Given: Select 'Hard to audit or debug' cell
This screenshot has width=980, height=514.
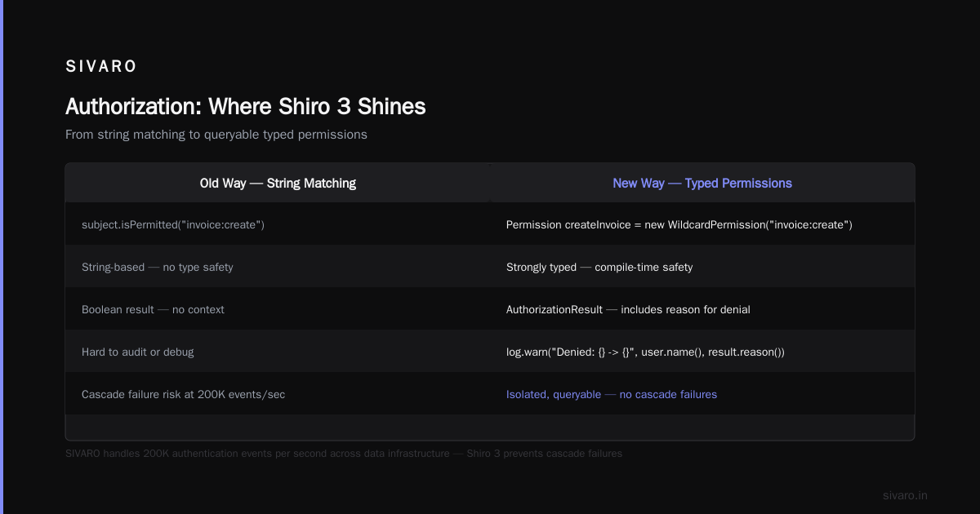Looking at the screenshot, I should (x=137, y=352).
